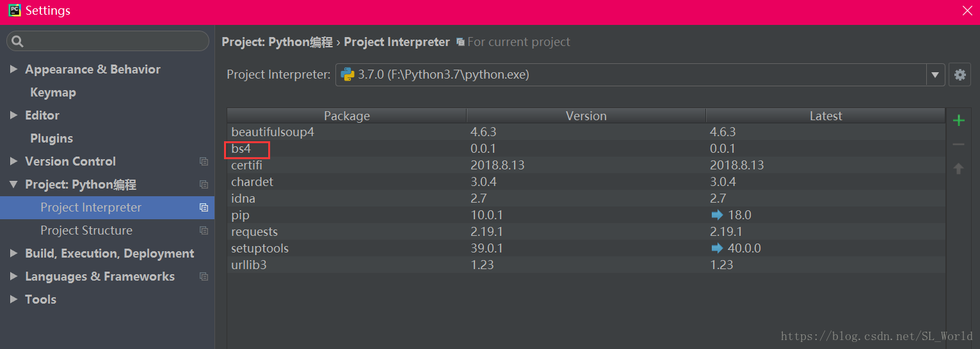
Task: Select the Tools settings label
Action: click(40, 300)
